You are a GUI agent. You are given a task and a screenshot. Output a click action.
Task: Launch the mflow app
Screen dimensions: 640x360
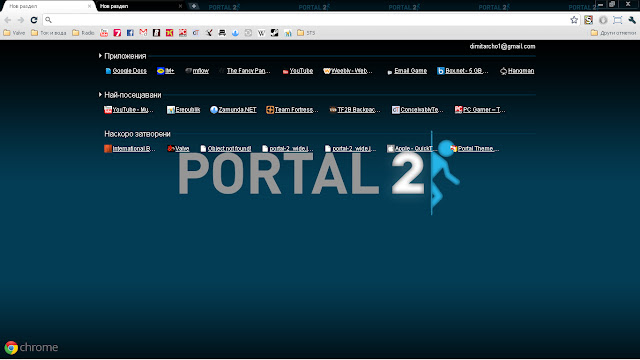point(197,71)
